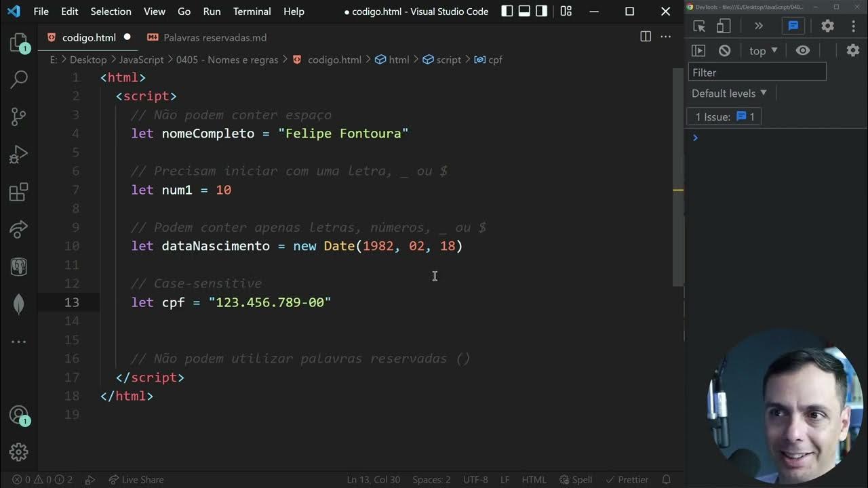Click DevTools inspect element icon
The image size is (868, 488).
tap(699, 26)
